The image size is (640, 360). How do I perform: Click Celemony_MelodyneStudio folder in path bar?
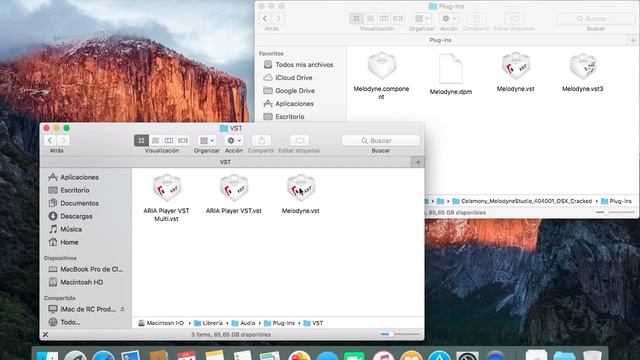point(522,201)
